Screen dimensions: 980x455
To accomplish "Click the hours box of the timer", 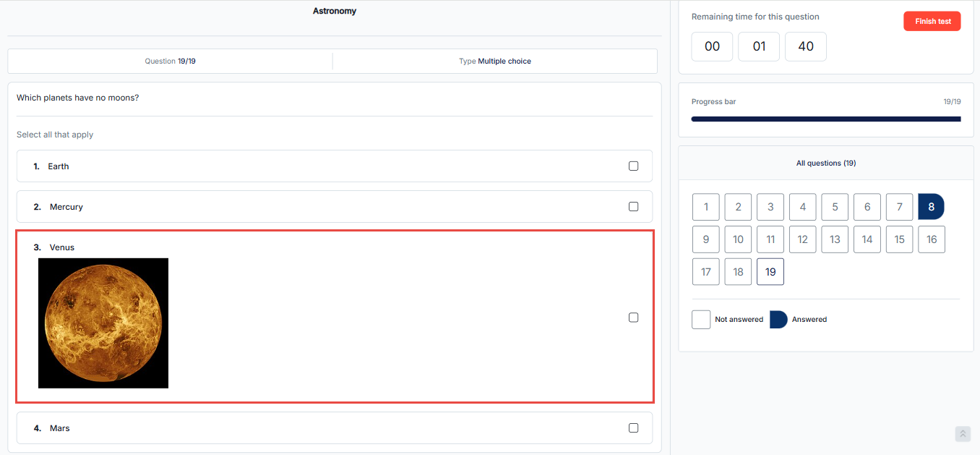I will pos(712,46).
